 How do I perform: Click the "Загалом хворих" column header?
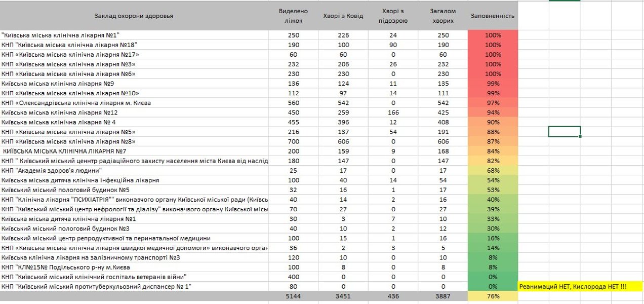click(x=442, y=16)
